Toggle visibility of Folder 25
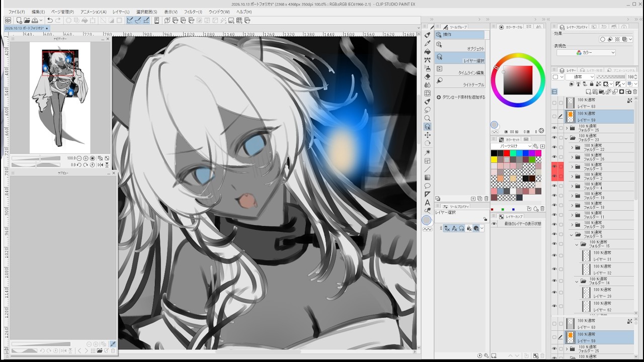The height and width of the screenshot is (362, 644). pyautogui.click(x=554, y=128)
